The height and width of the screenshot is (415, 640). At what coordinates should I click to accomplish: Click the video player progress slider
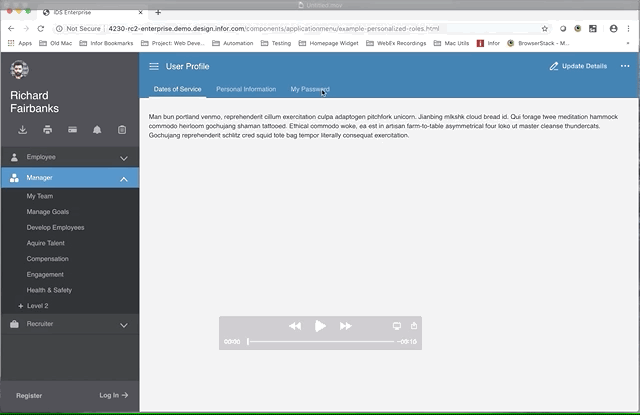(x=320, y=342)
